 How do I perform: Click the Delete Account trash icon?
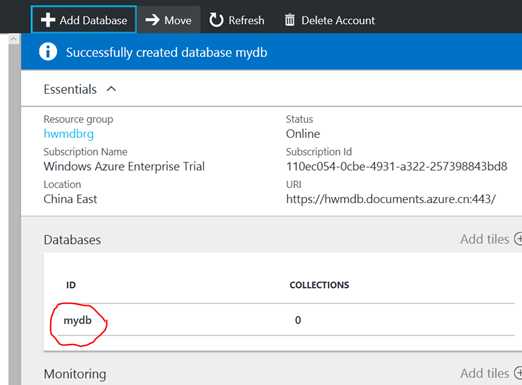click(290, 20)
